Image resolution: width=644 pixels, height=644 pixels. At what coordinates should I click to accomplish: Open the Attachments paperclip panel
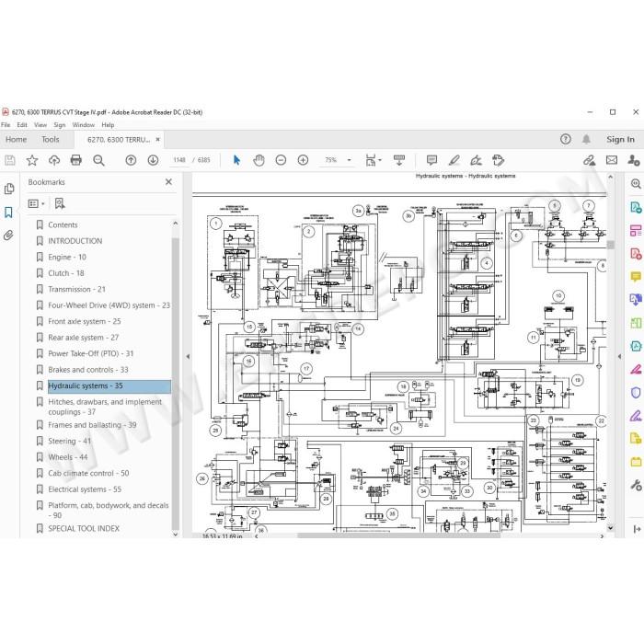click(x=8, y=236)
